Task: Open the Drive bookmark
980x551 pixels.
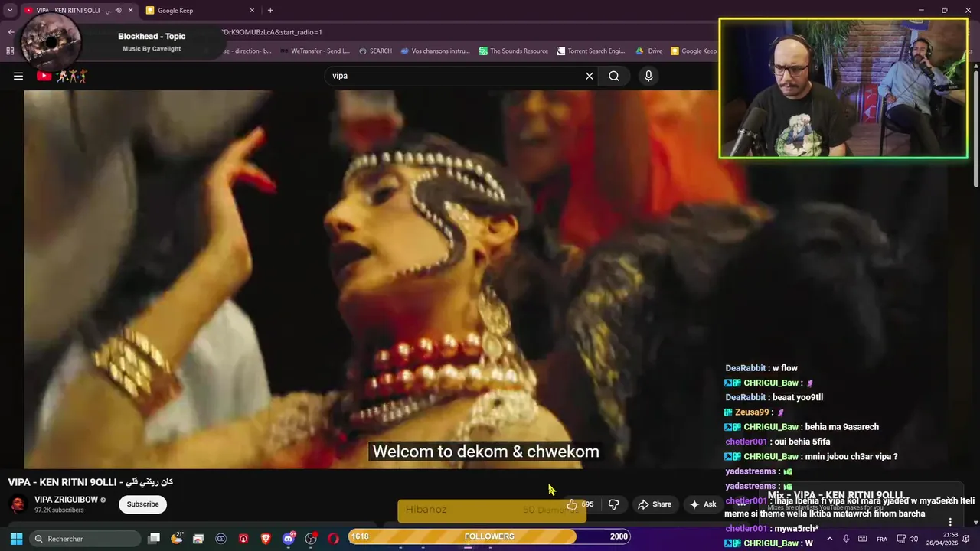Action: point(649,51)
